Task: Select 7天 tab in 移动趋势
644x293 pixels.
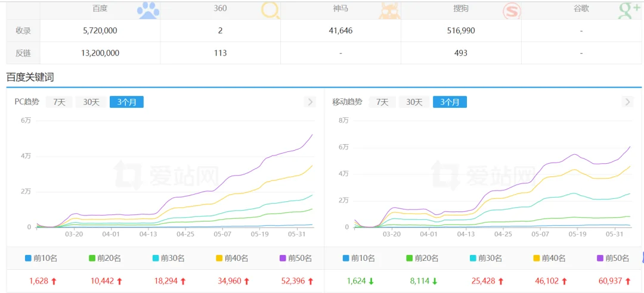Action: tap(382, 102)
